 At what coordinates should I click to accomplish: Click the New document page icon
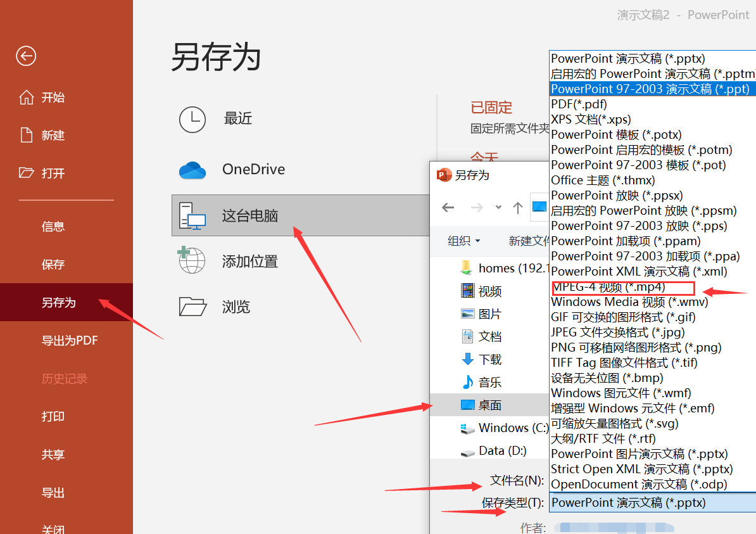click(x=27, y=135)
